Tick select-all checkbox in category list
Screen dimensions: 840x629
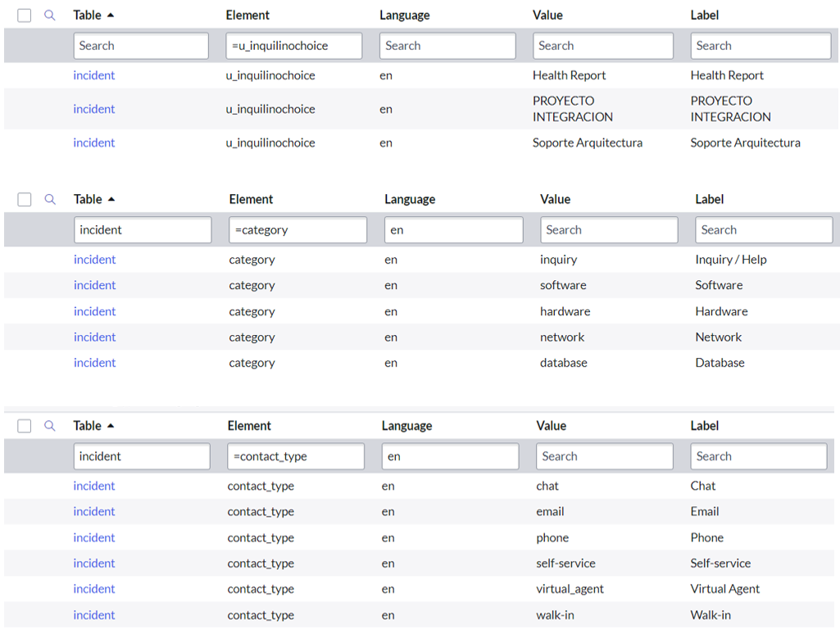(x=24, y=200)
